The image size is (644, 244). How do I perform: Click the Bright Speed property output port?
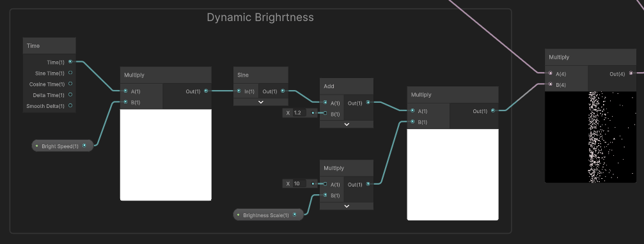click(x=84, y=146)
